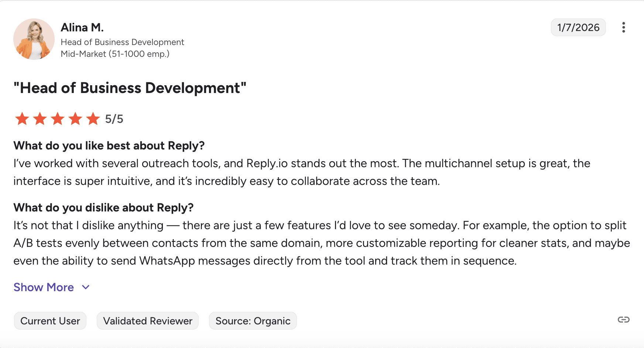Expand review using Show More chevron

[x=86, y=287]
